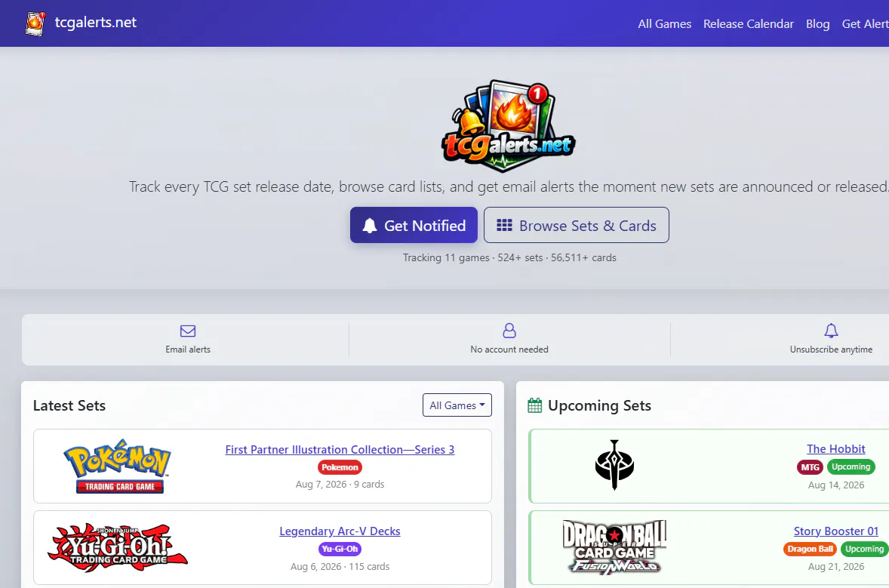Open the Blog nav link

tap(817, 24)
